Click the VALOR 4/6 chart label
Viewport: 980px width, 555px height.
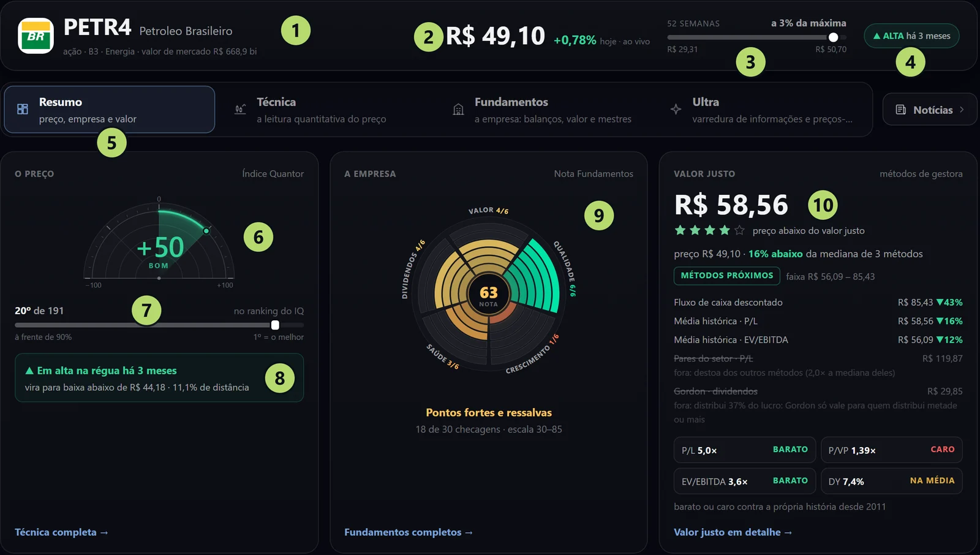tap(488, 210)
